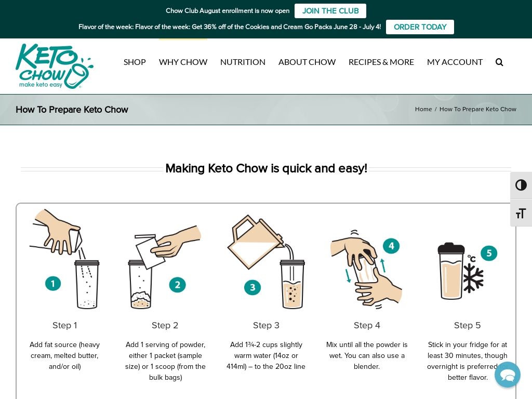Open the chat bubble widget
This screenshot has height=399, width=532.
[507, 375]
